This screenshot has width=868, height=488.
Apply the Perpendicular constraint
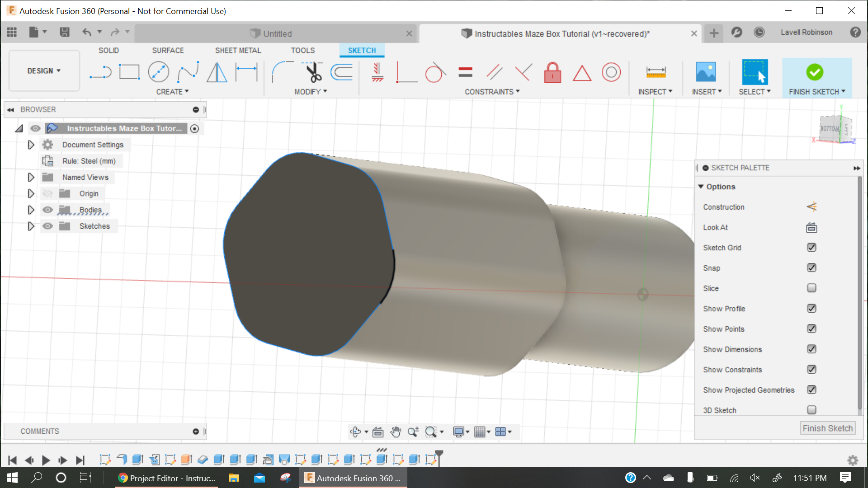click(x=407, y=72)
